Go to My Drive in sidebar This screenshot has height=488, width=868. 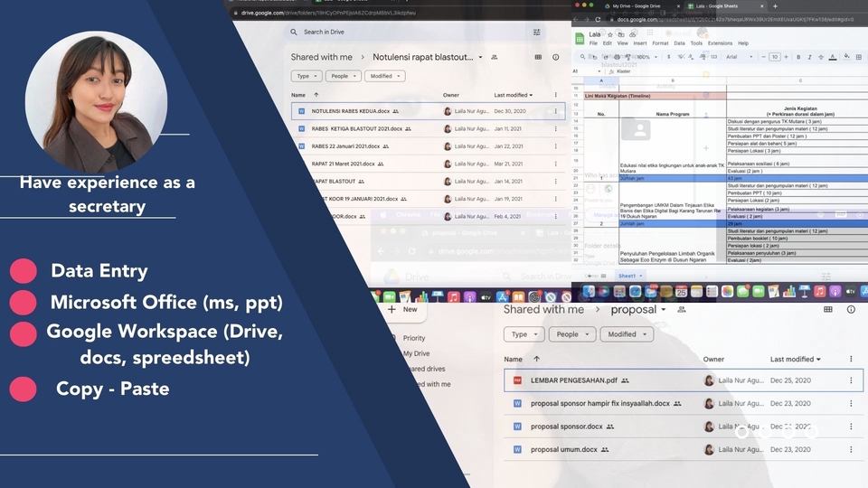coord(416,353)
